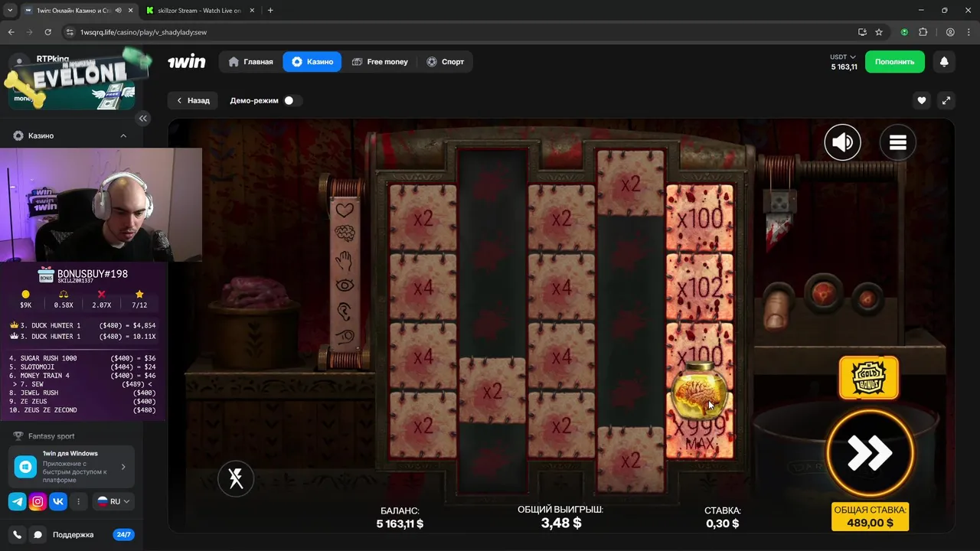Open the tab search dropdown arrow
This screenshot has height=551, width=980.
pos(9,10)
